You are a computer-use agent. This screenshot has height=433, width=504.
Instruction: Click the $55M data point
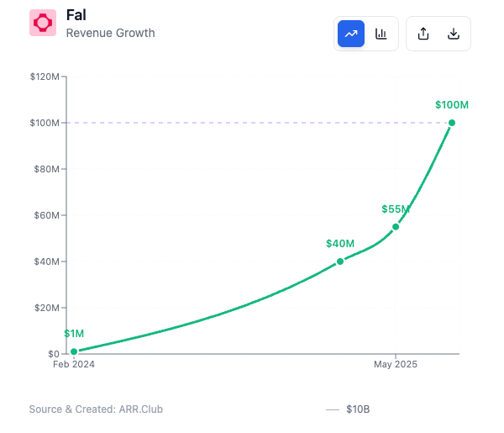(x=396, y=227)
